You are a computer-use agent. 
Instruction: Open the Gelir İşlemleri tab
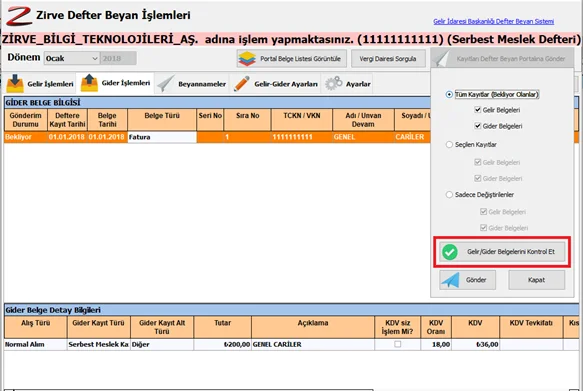tap(40, 84)
